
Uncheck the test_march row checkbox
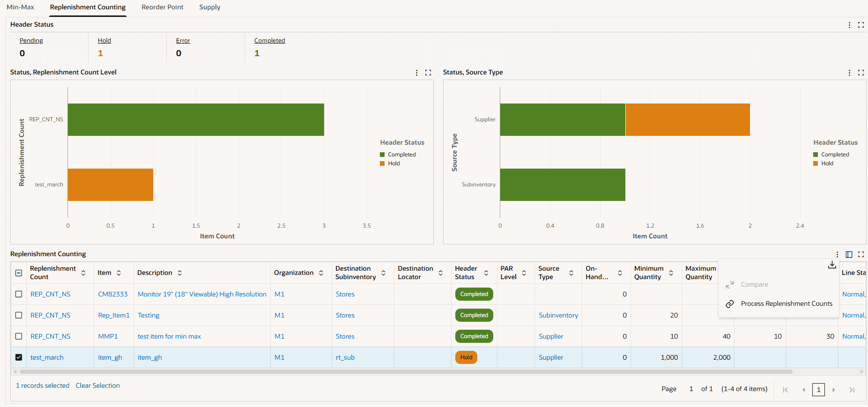tap(19, 357)
